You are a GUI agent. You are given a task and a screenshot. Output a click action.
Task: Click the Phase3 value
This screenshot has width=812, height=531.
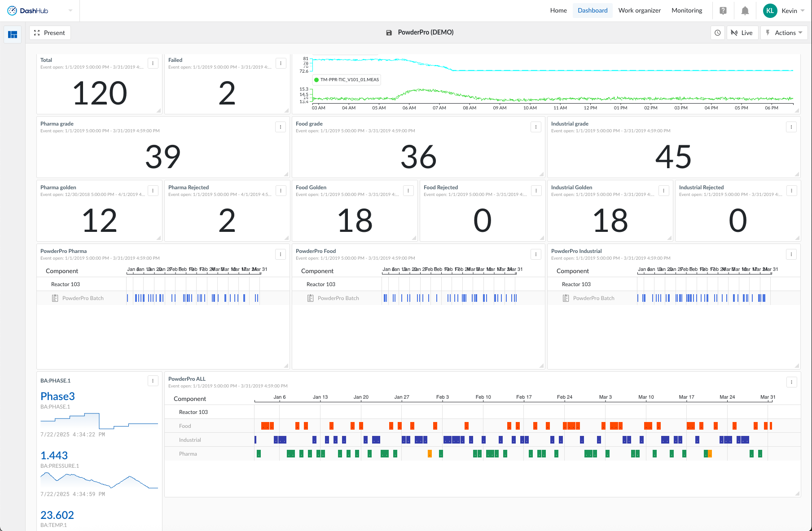57,396
